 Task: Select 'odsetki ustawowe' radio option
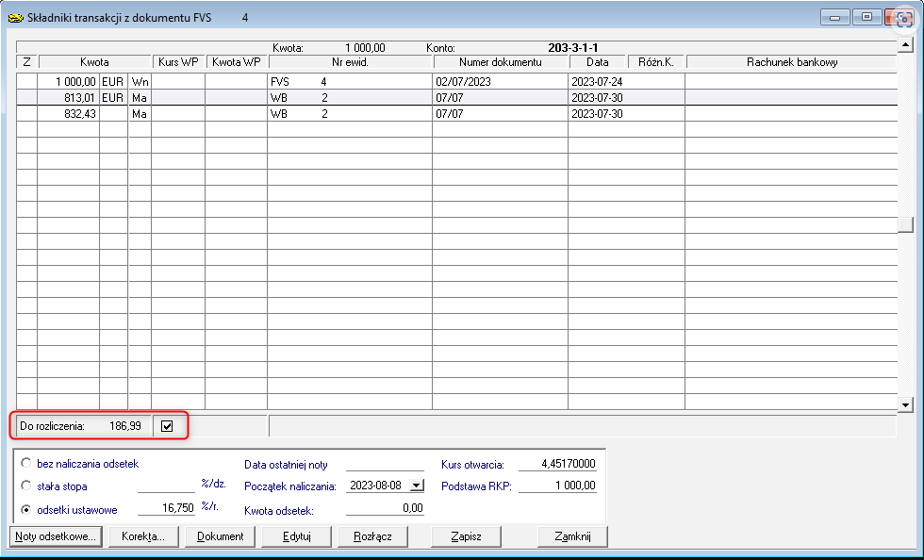tap(26, 510)
